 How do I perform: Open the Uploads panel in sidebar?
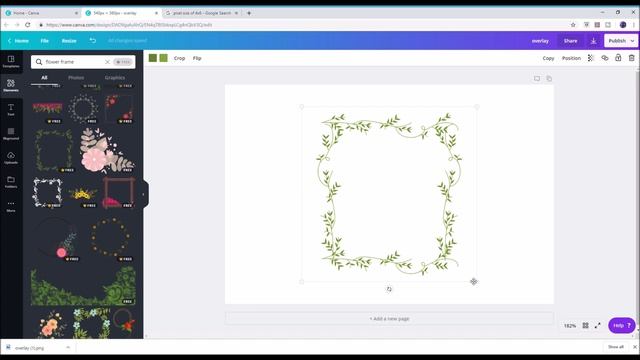(11, 158)
